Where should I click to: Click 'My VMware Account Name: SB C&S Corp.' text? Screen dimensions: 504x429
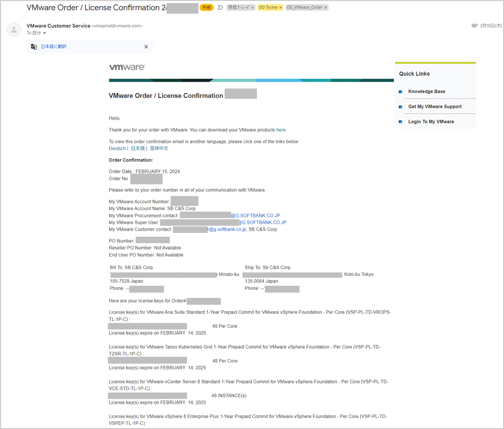click(x=153, y=209)
